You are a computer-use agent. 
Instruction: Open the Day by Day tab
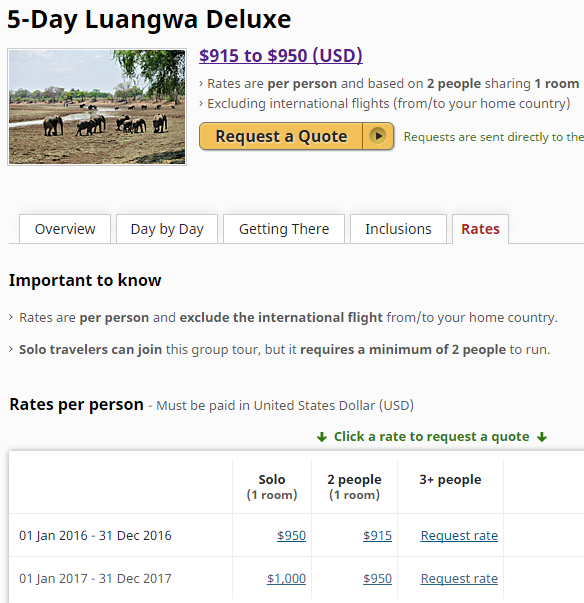point(167,229)
